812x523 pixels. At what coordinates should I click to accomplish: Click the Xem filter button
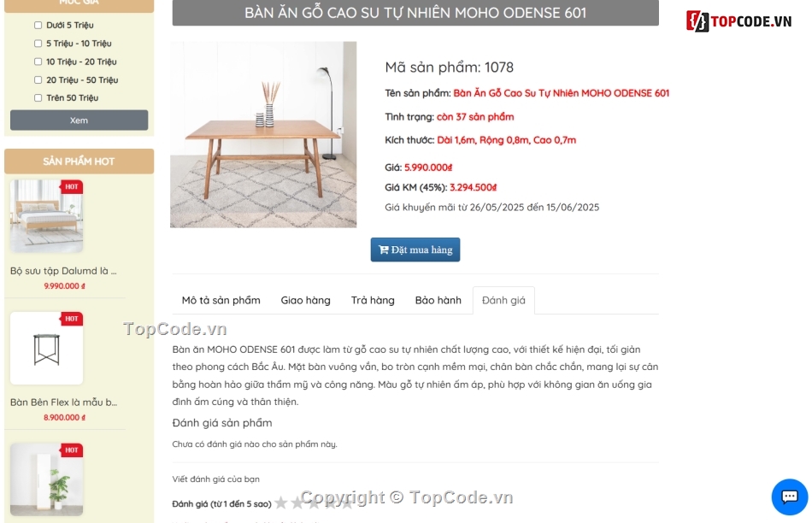click(x=79, y=120)
